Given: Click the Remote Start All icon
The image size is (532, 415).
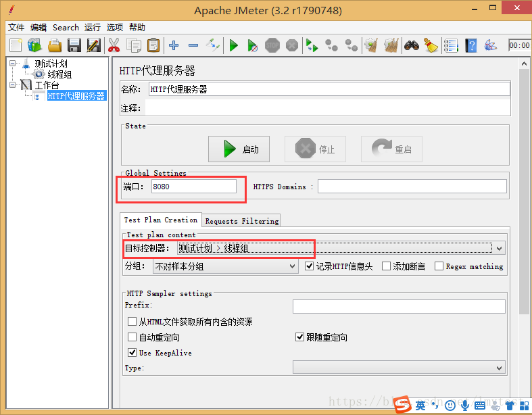Looking at the screenshot, I should (312, 45).
